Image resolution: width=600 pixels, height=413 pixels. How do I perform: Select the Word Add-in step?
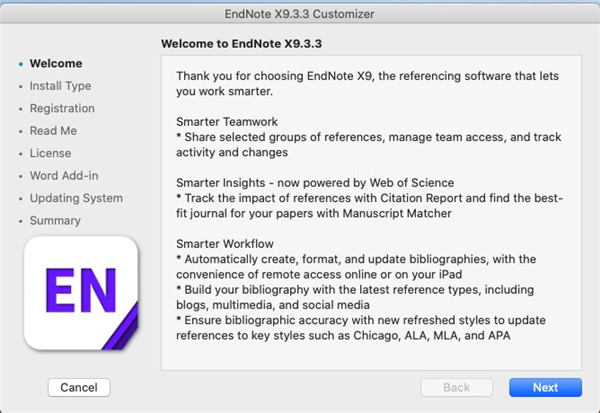[x=64, y=175]
